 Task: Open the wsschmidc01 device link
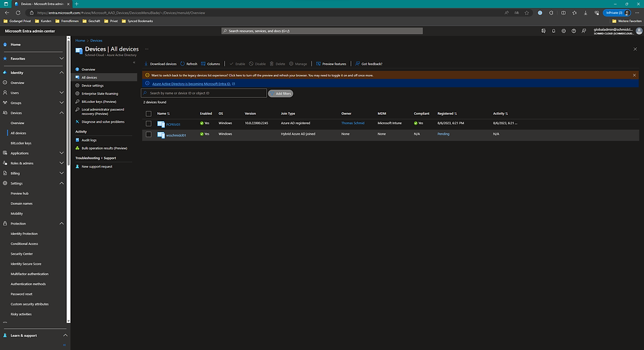tap(176, 135)
